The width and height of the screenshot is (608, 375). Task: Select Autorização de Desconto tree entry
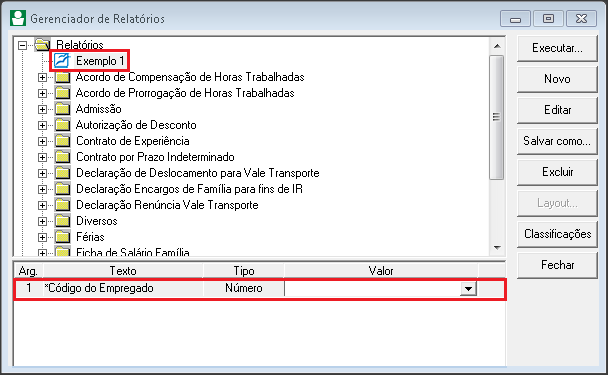point(136,125)
